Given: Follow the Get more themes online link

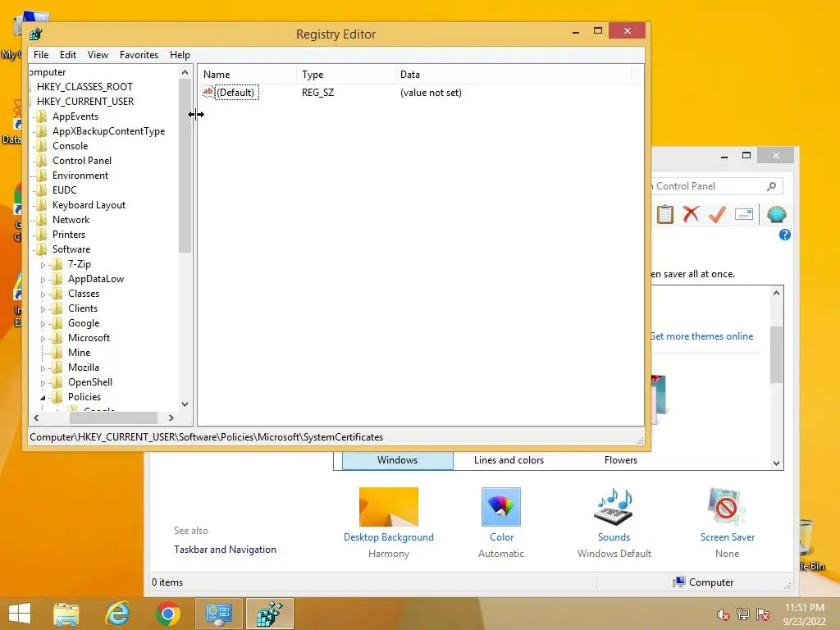Looking at the screenshot, I should coord(701,336).
